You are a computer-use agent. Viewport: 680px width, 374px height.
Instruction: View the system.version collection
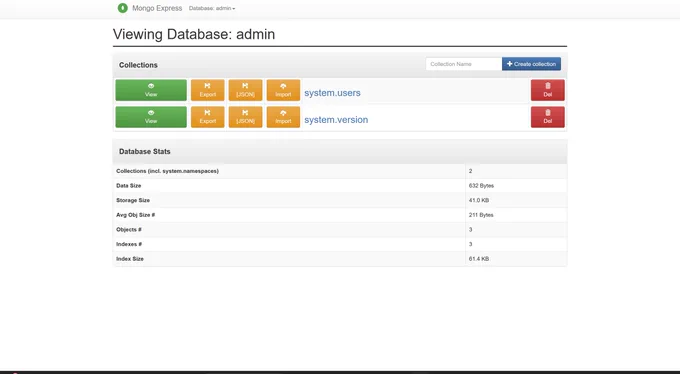151,117
